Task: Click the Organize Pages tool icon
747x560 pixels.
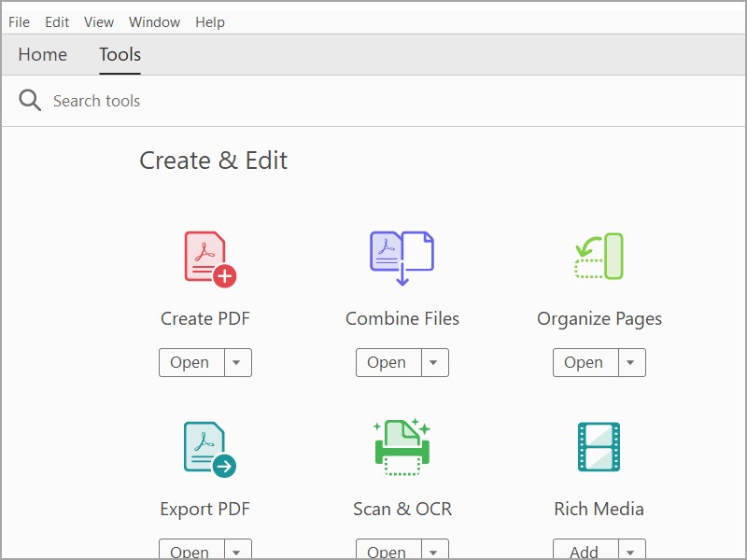Action: point(599,254)
